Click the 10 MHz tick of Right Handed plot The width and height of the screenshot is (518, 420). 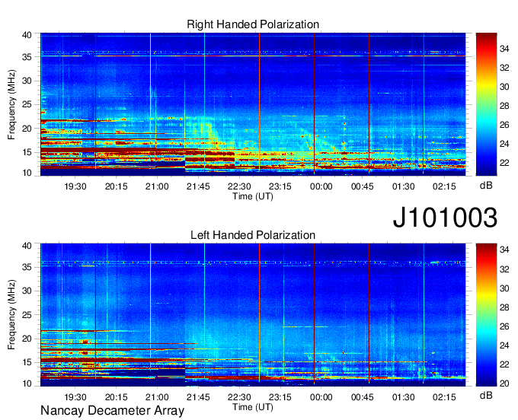[27, 173]
